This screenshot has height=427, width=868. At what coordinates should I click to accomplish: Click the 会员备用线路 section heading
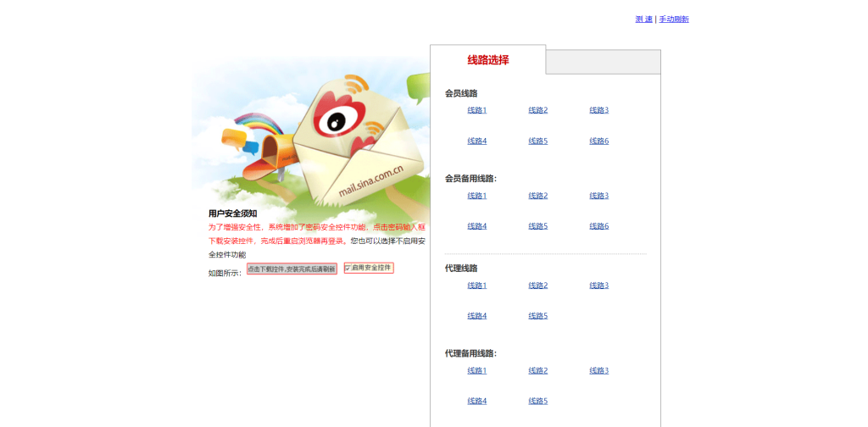coord(470,179)
